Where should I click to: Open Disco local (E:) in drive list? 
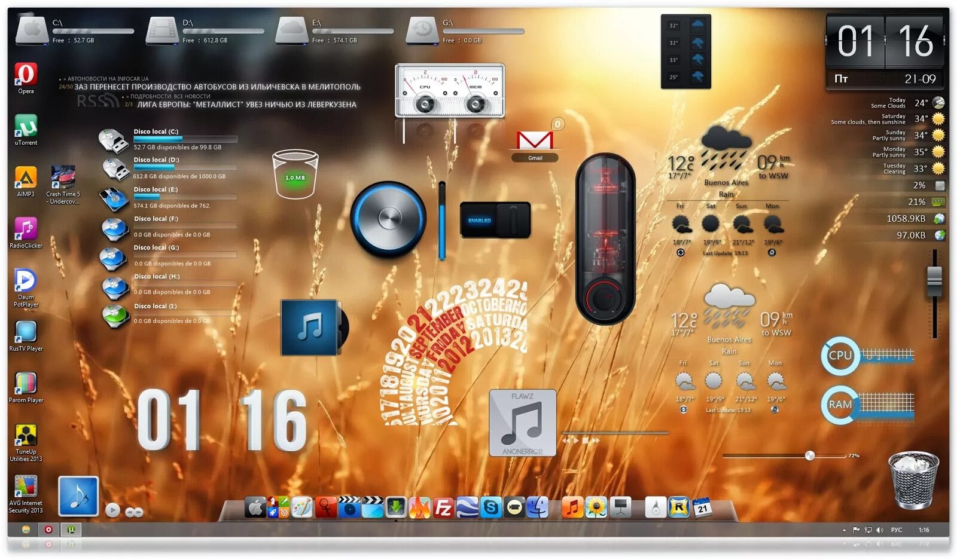168,198
